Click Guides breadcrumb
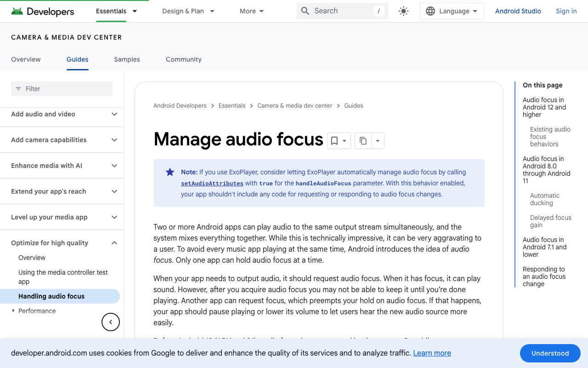Screen dimensions: 588x368 click(354, 106)
